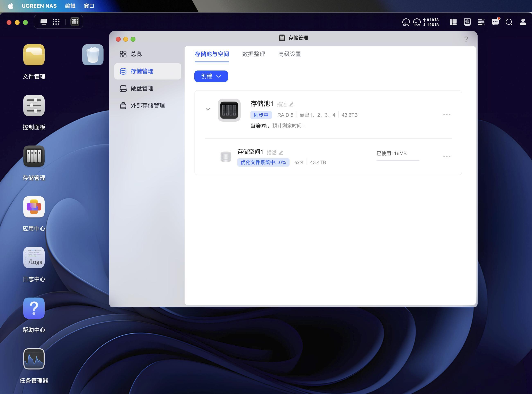Open the Apple menu
This screenshot has width=532, height=394.
point(11,6)
